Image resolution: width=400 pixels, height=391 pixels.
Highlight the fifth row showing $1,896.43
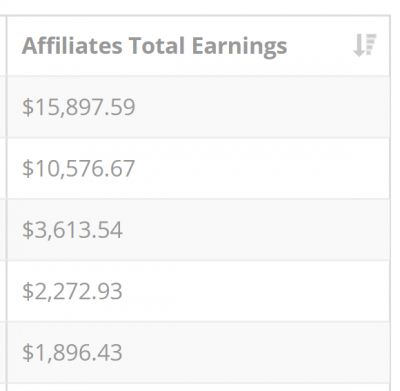pos(198,353)
